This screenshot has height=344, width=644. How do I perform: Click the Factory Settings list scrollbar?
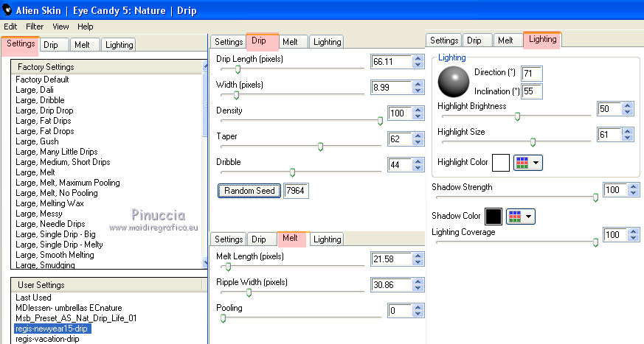click(x=205, y=164)
